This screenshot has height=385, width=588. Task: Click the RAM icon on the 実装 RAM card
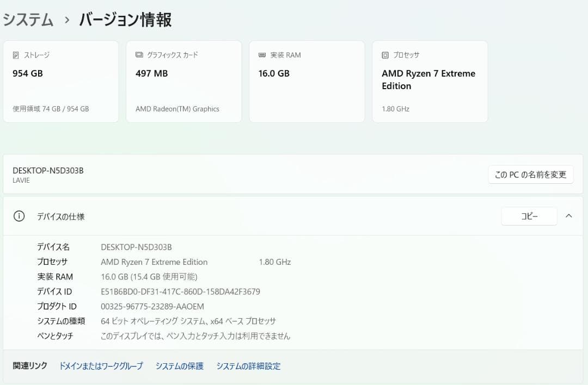[x=262, y=54]
